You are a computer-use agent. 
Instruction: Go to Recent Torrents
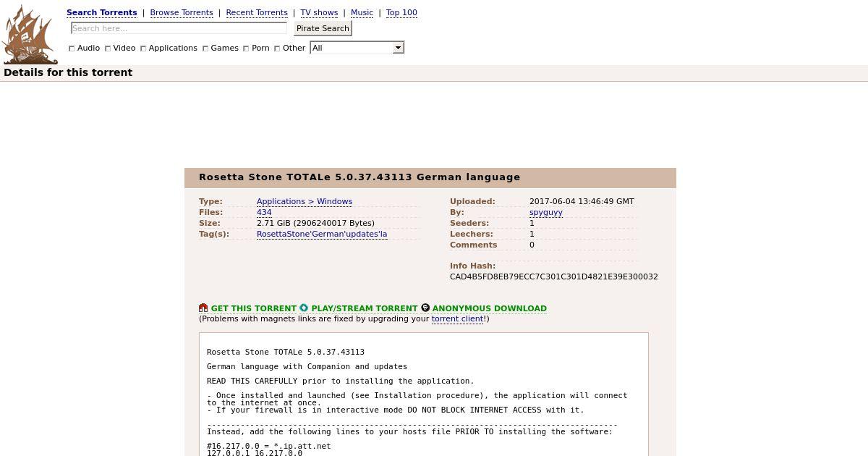click(257, 12)
